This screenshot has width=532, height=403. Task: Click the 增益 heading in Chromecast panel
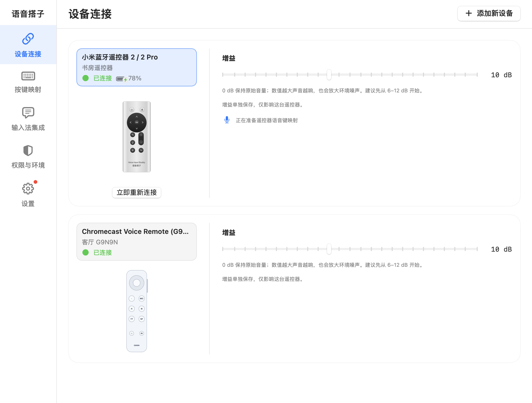point(229,233)
